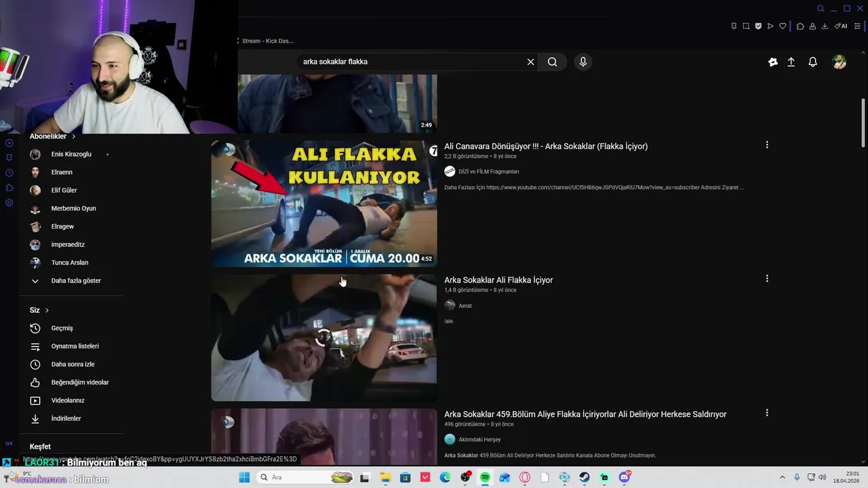Click the browser tab search magnifier
Viewport: 868px width, 488px height.
821,8
